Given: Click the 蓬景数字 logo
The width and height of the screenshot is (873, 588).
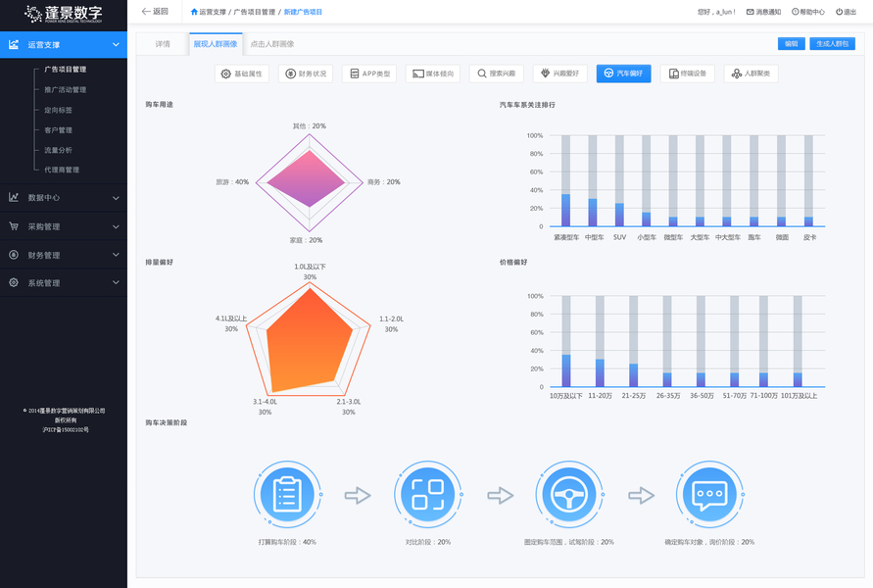Looking at the screenshot, I should pos(64,14).
